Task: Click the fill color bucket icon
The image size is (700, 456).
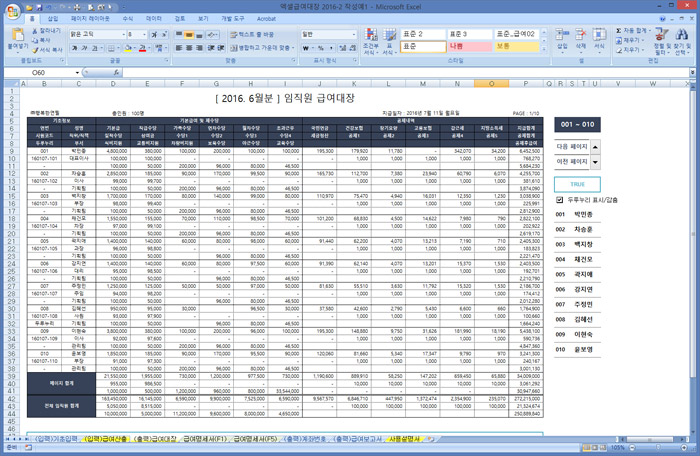Action: click(128, 48)
